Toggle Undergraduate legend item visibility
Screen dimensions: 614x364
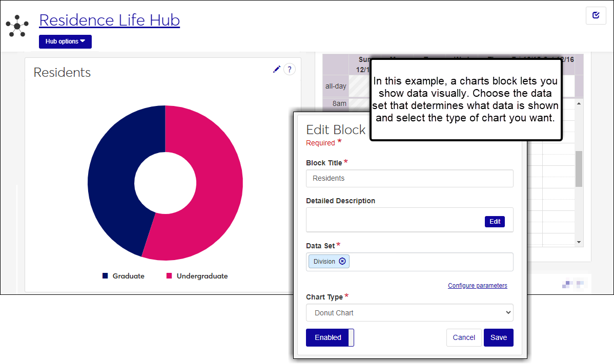[x=197, y=276]
